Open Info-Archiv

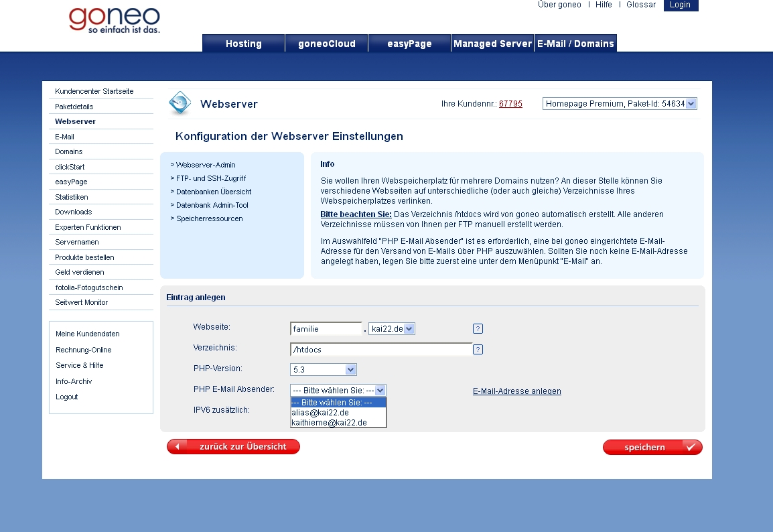[x=74, y=381]
